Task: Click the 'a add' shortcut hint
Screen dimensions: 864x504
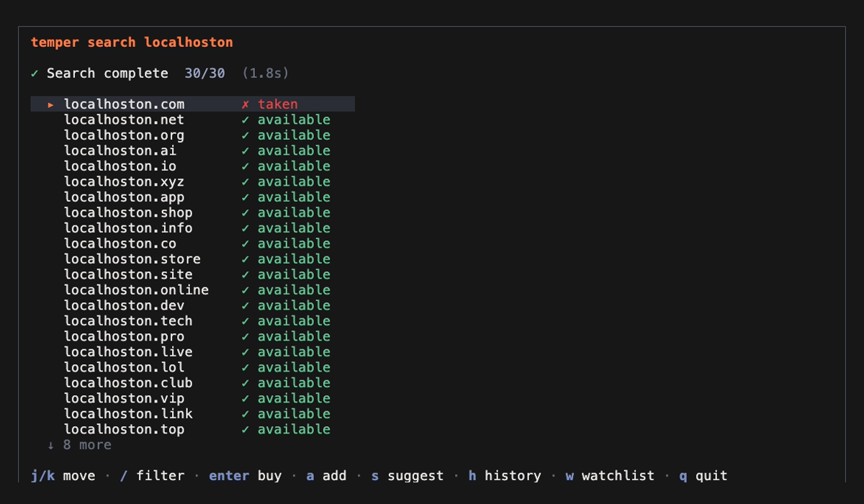Action: tap(326, 476)
